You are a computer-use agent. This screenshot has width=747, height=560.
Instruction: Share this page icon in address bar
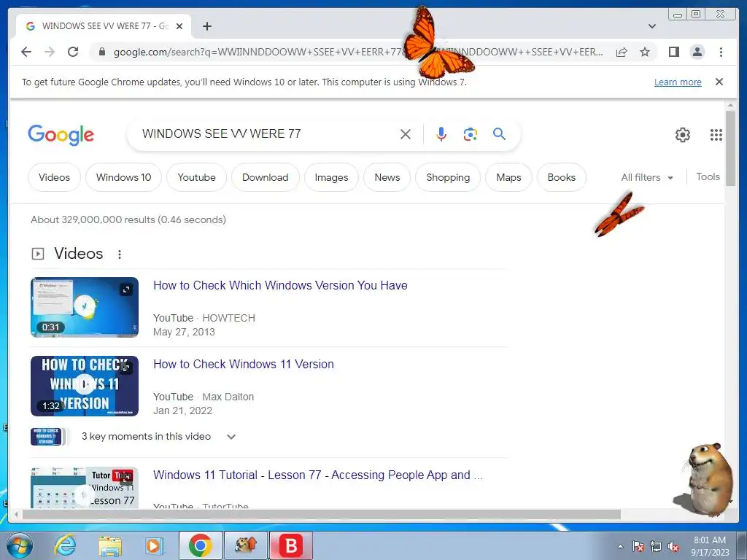coord(622,52)
